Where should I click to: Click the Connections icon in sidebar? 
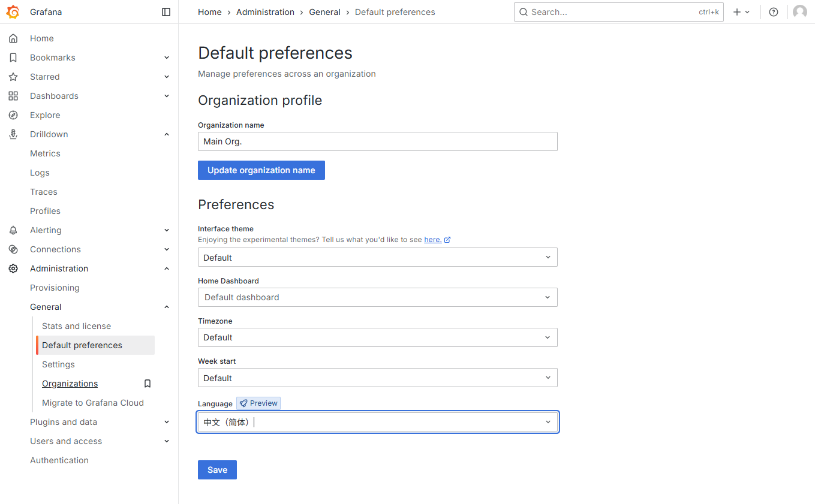pyautogui.click(x=13, y=249)
